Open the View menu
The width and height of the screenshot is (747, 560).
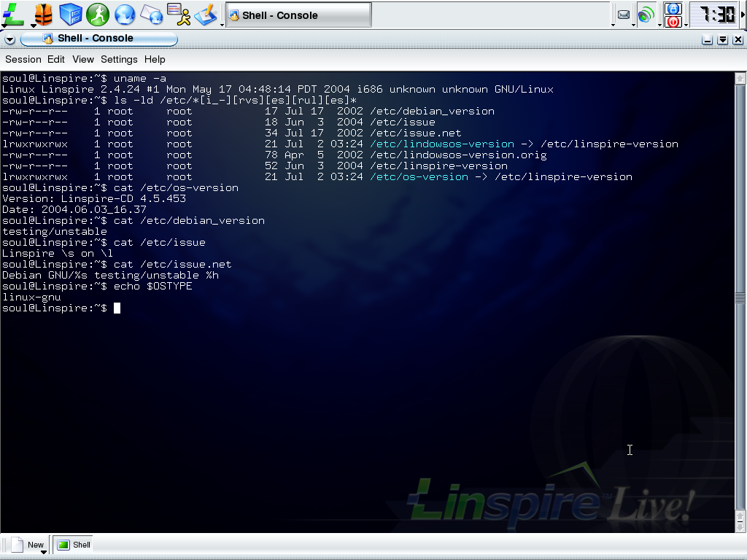pyautogui.click(x=83, y=60)
